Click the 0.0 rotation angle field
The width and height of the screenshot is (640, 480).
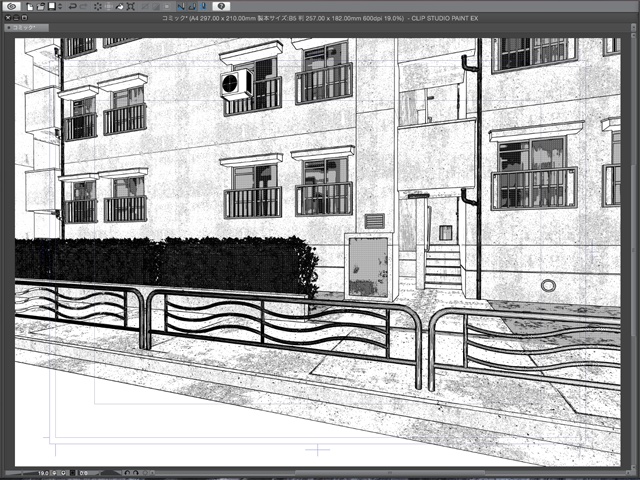(84, 473)
